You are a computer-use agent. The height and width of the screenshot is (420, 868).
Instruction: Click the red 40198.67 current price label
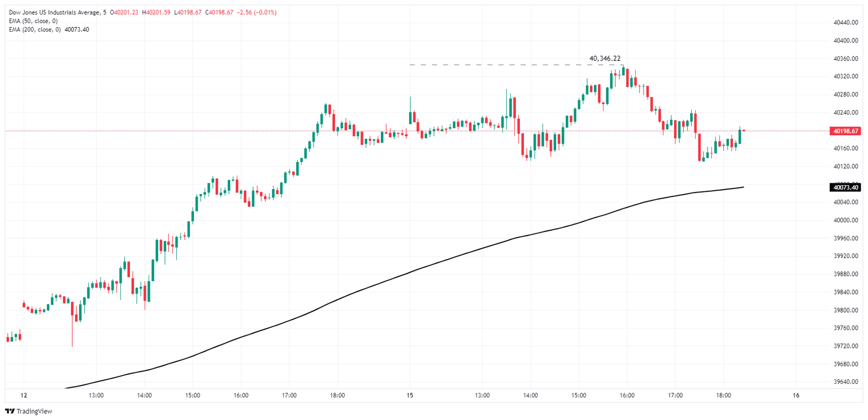tap(845, 131)
